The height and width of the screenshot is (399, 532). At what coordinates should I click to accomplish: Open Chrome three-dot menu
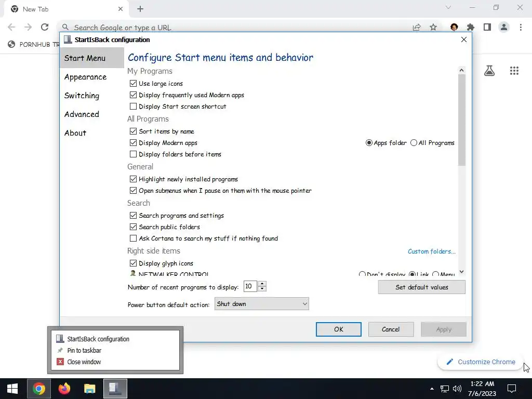(521, 27)
